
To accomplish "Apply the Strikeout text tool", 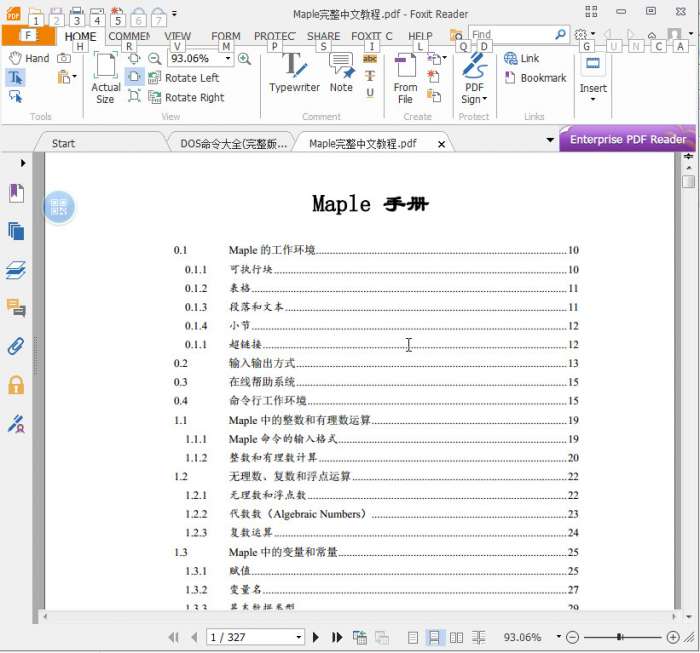I will (x=370, y=76).
